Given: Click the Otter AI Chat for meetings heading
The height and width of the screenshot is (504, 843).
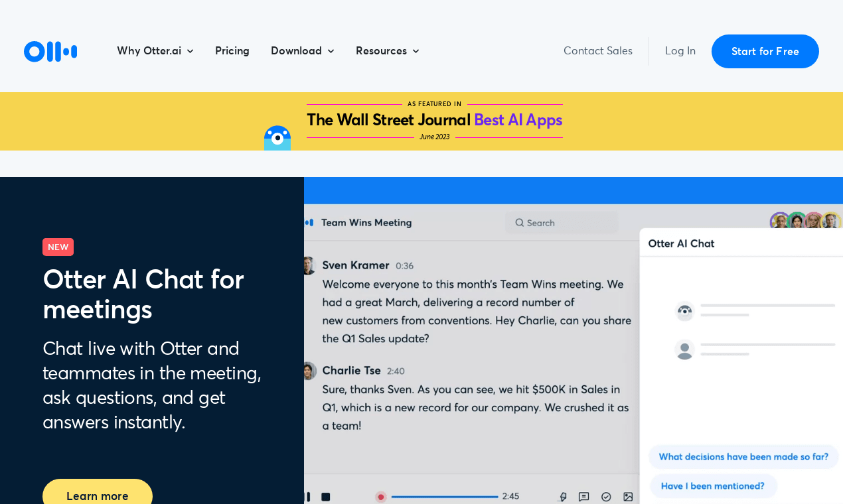Looking at the screenshot, I should (143, 294).
